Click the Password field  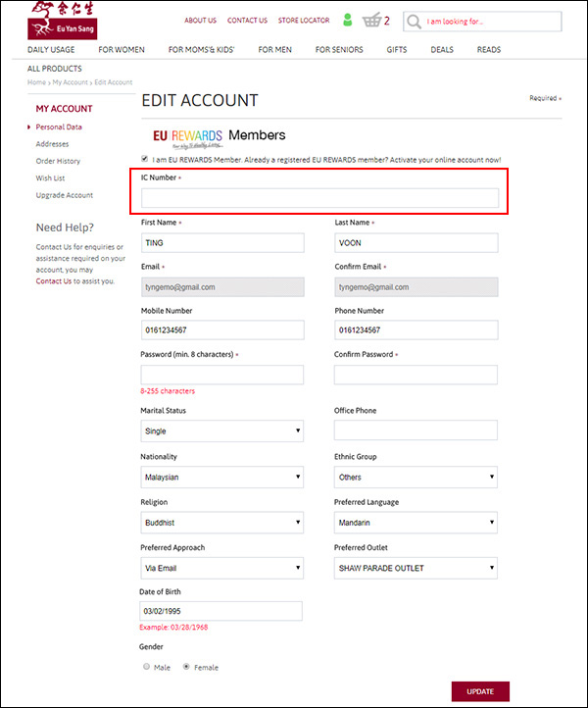coord(222,375)
